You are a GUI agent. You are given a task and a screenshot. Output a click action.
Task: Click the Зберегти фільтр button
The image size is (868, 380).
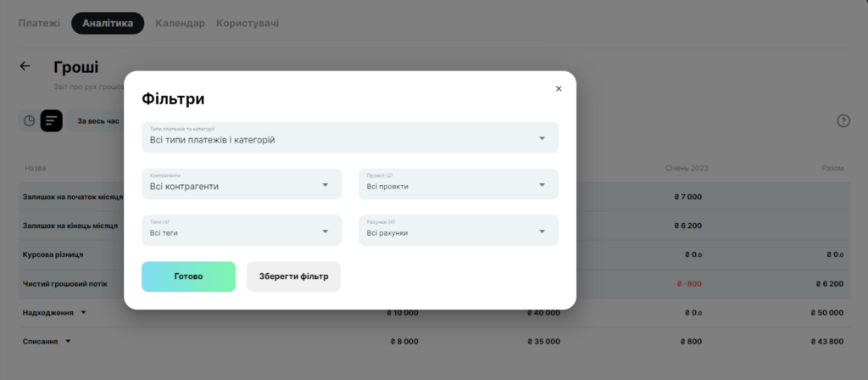[293, 277]
